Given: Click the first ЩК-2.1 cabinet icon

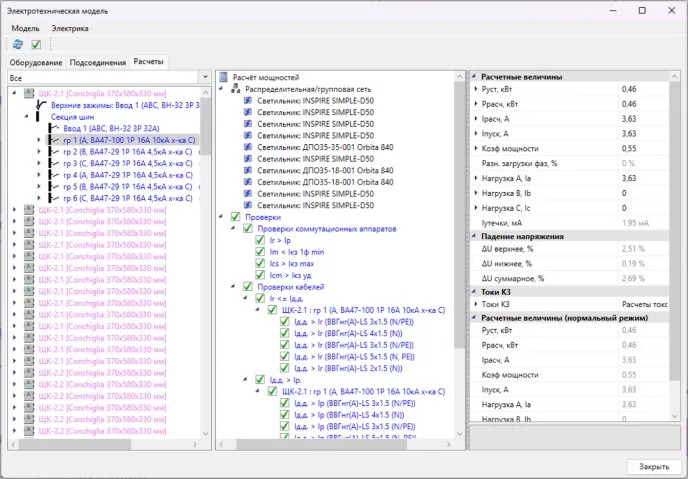Looking at the screenshot, I should (x=28, y=93).
